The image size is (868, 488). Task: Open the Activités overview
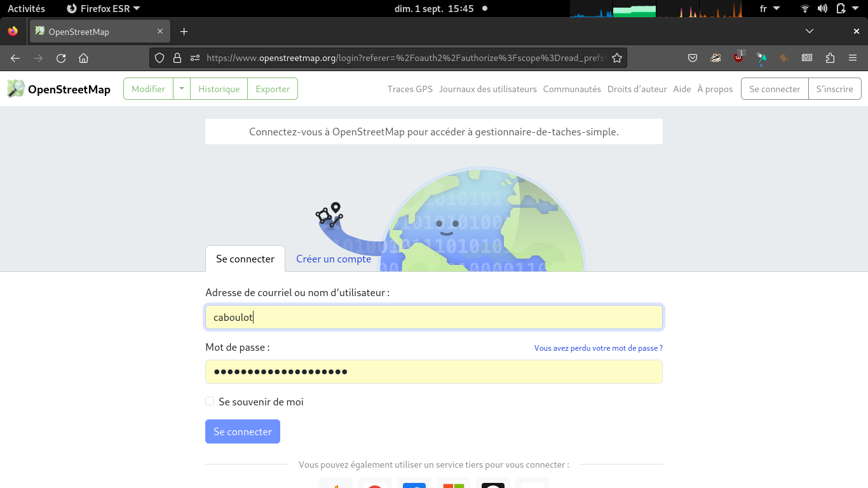click(x=26, y=9)
